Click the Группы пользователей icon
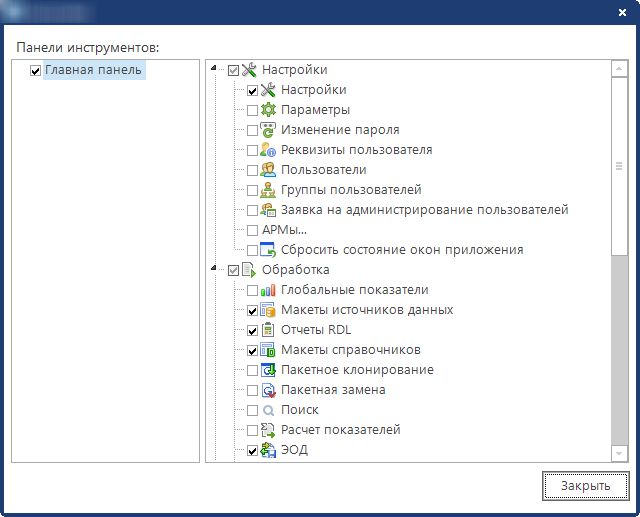This screenshot has height=517, width=640. pyautogui.click(x=268, y=190)
